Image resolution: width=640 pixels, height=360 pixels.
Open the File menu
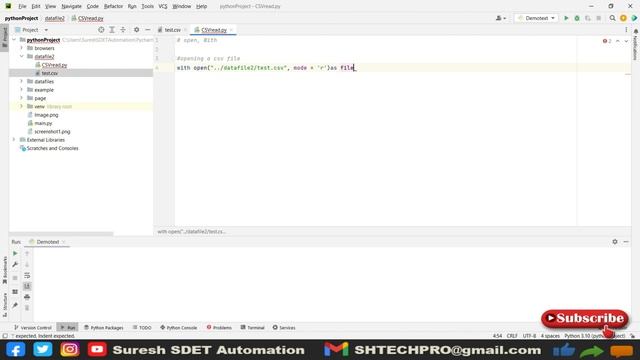pyautogui.click(x=22, y=6)
